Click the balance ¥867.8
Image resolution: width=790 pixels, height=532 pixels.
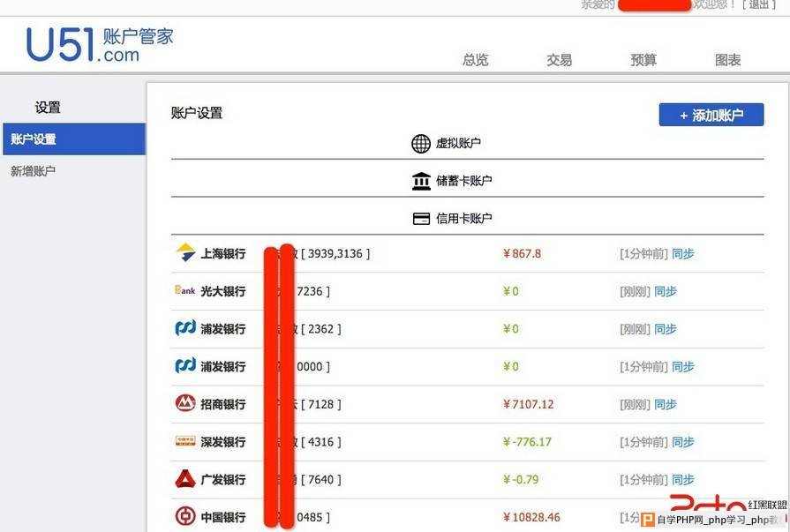[522, 253]
